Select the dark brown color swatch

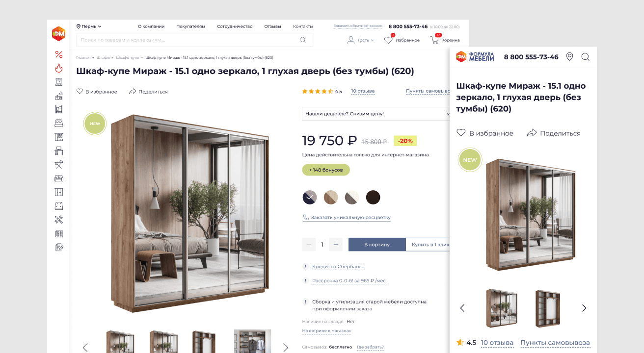click(x=373, y=197)
